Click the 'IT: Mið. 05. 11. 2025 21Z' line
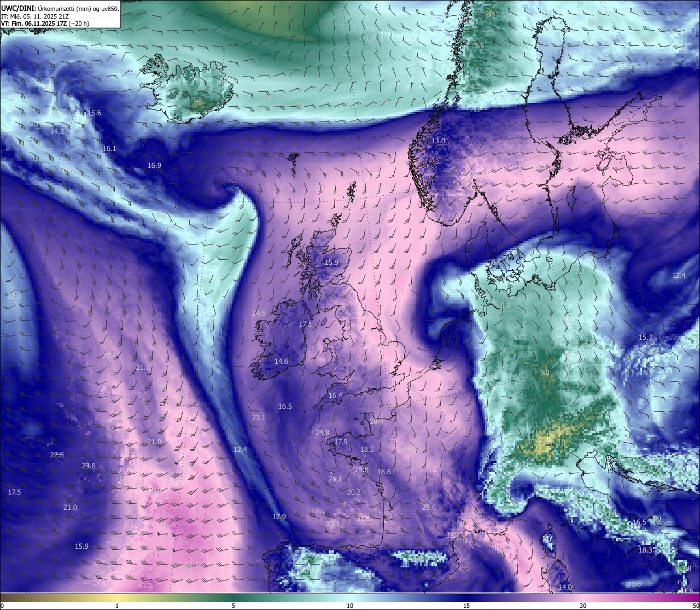Image resolution: width=700 pixels, height=610 pixels. (35, 16)
